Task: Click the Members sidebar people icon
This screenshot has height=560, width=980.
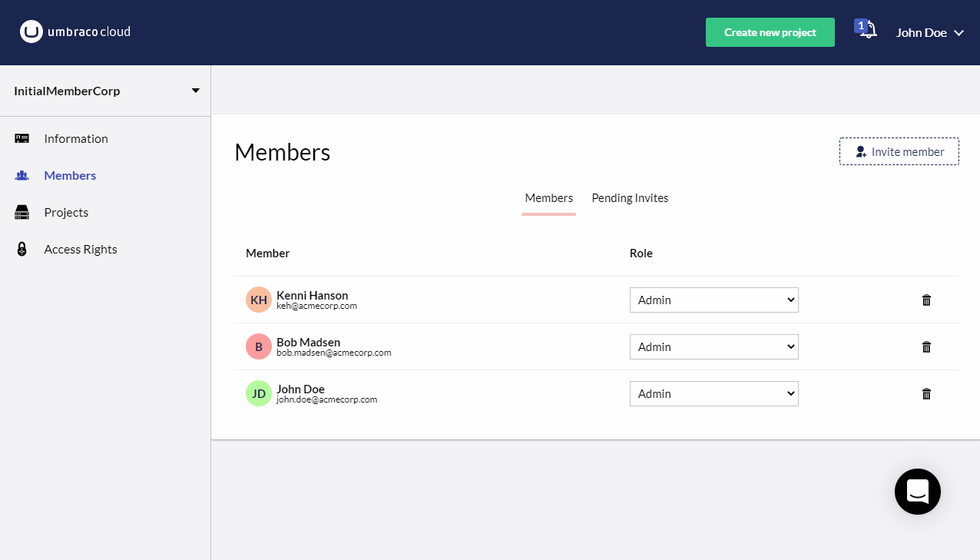Action: point(22,175)
